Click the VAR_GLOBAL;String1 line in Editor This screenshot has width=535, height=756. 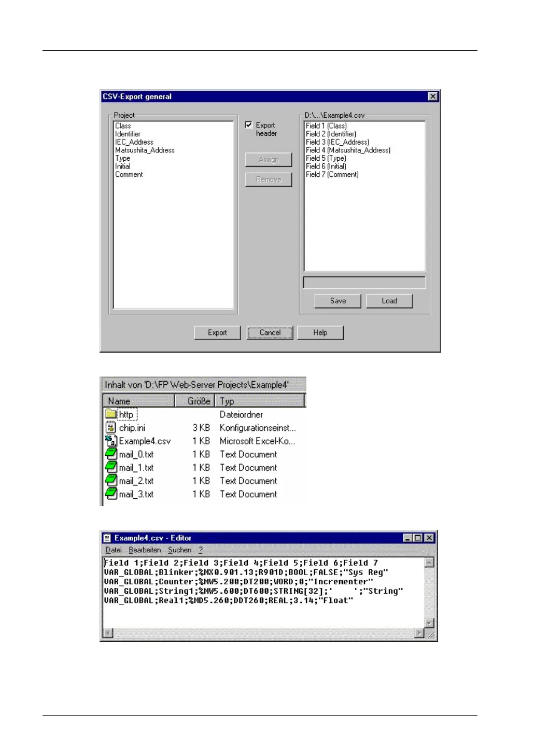tap(254, 591)
